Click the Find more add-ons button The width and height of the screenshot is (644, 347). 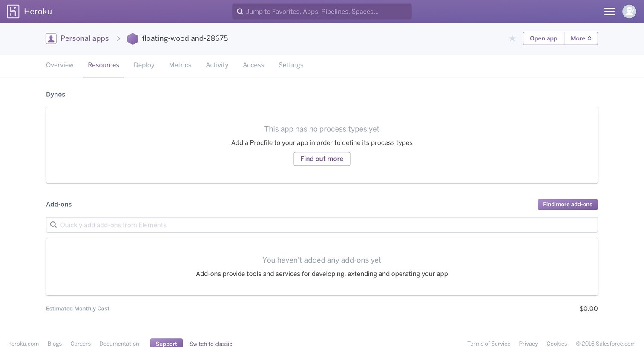tap(568, 204)
